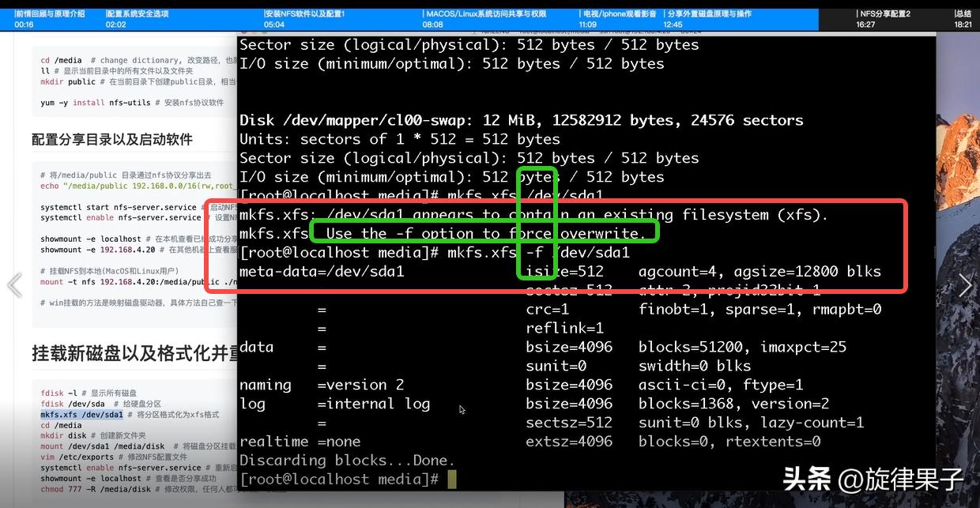Click terminal text 'extsz=4096'
980x508 pixels.
(569, 441)
